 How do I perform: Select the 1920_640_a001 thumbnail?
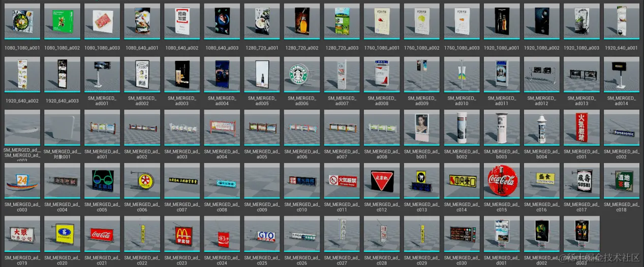[622, 21]
